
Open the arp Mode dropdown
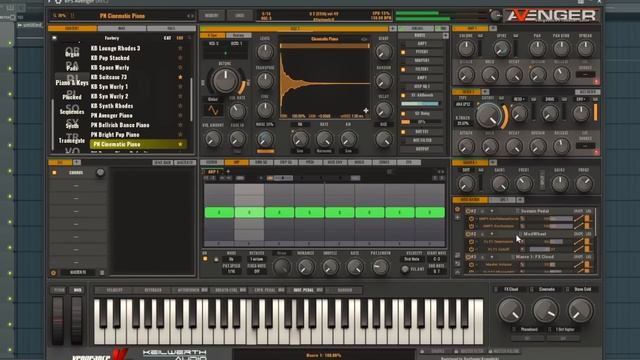[x=231, y=259]
